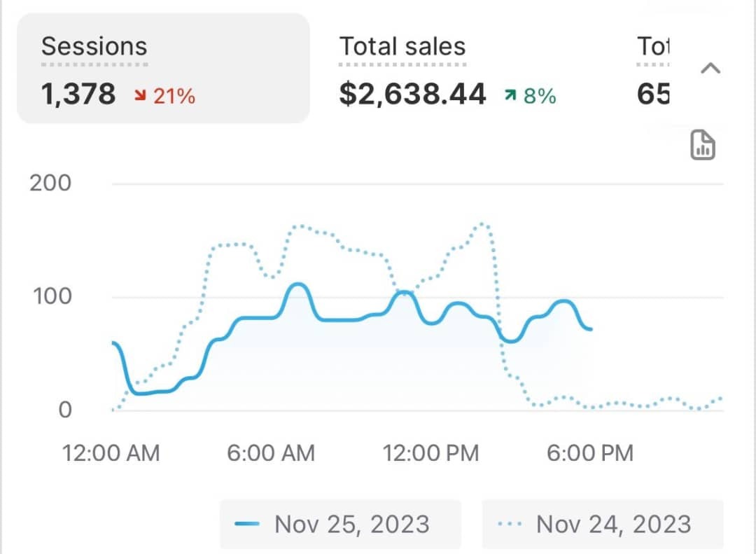The height and width of the screenshot is (554, 756).
Task: Click the 12:00 AM axis label
Action: point(111,453)
